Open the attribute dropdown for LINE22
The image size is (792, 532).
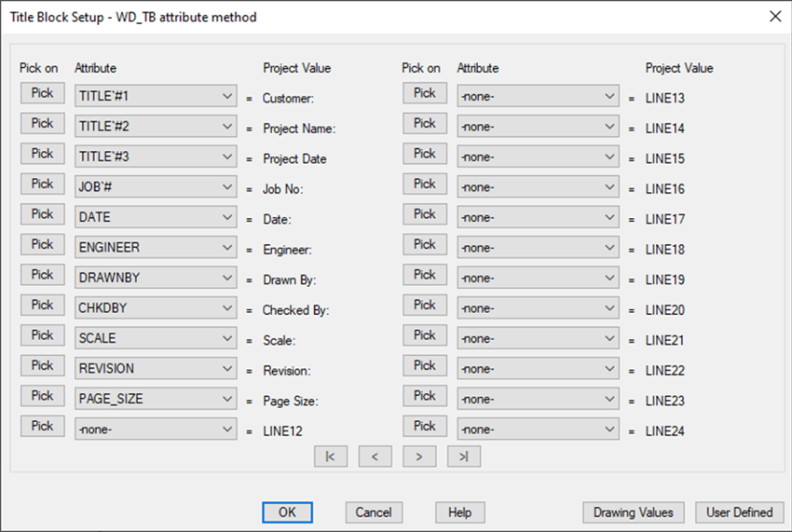point(538,369)
